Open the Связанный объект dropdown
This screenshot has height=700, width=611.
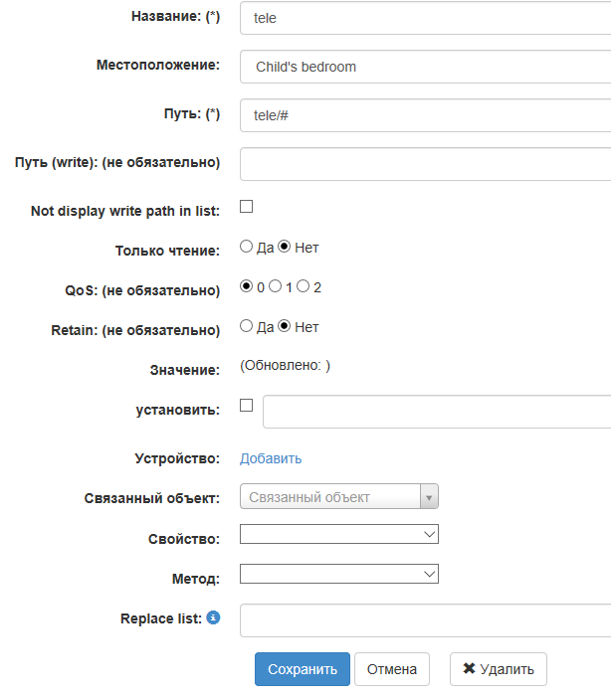(338, 496)
